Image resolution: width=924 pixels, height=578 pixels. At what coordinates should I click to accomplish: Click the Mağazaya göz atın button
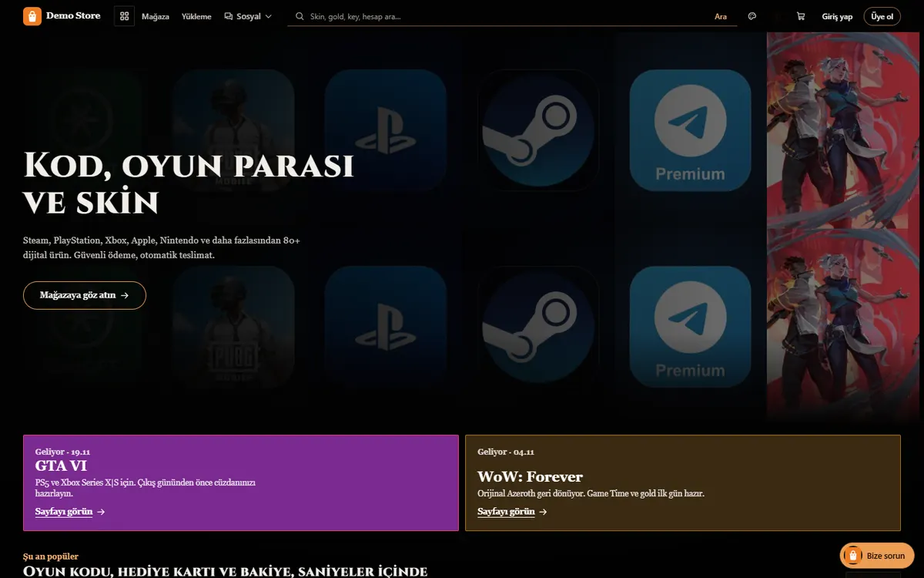click(x=85, y=295)
